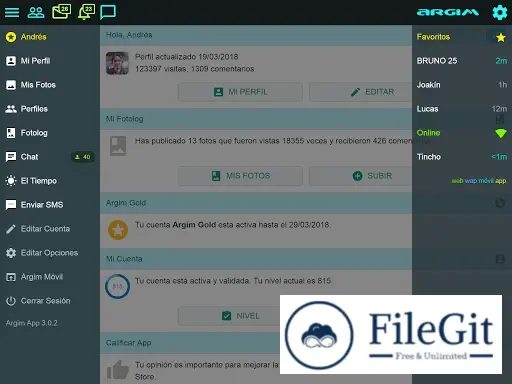Open the profile photo thumbnail

click(x=117, y=63)
